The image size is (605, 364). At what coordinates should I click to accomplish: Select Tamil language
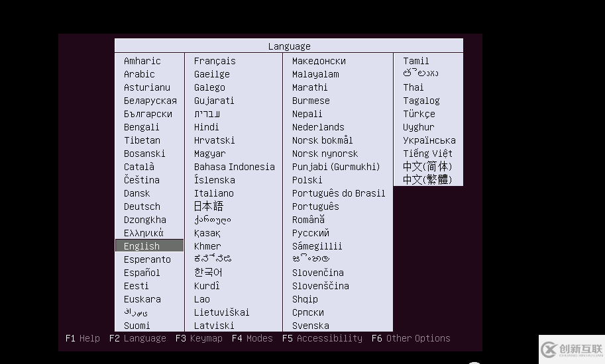click(415, 61)
